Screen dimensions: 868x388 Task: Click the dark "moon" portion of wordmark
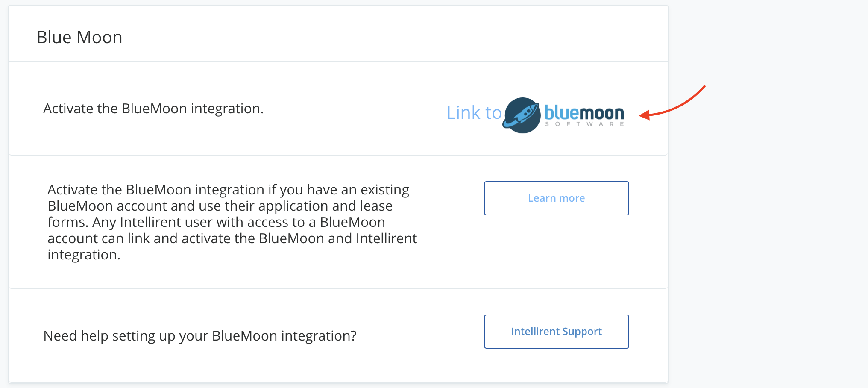[601, 114]
